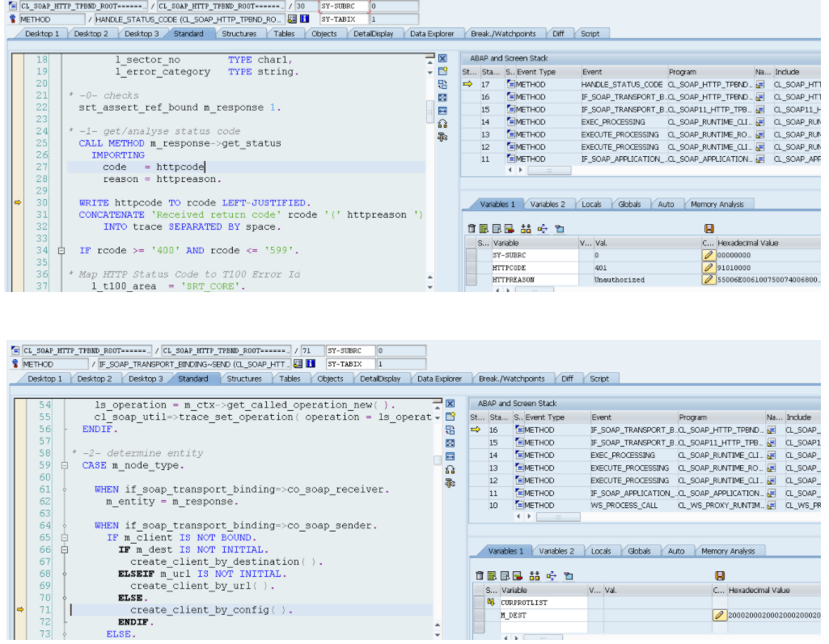Swap tool icon in upper debugger's vertical toolbar

click(x=442, y=137)
